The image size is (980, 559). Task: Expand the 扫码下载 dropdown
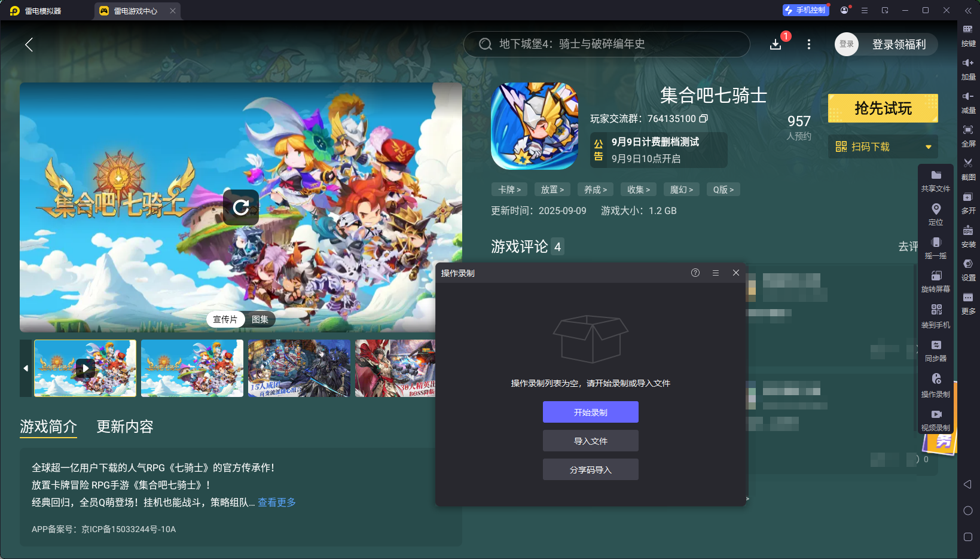(929, 147)
